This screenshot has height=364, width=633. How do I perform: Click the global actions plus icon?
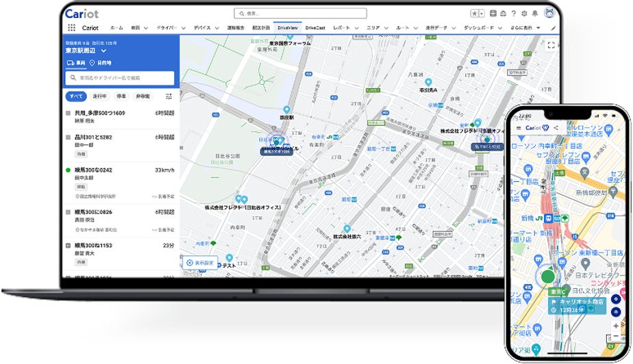(x=493, y=13)
